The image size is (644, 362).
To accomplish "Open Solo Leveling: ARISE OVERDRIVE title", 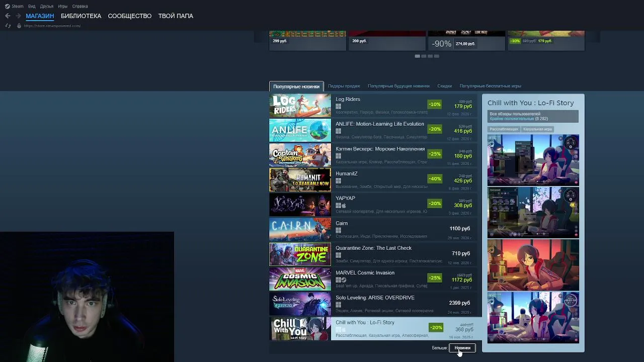I will [x=375, y=298].
